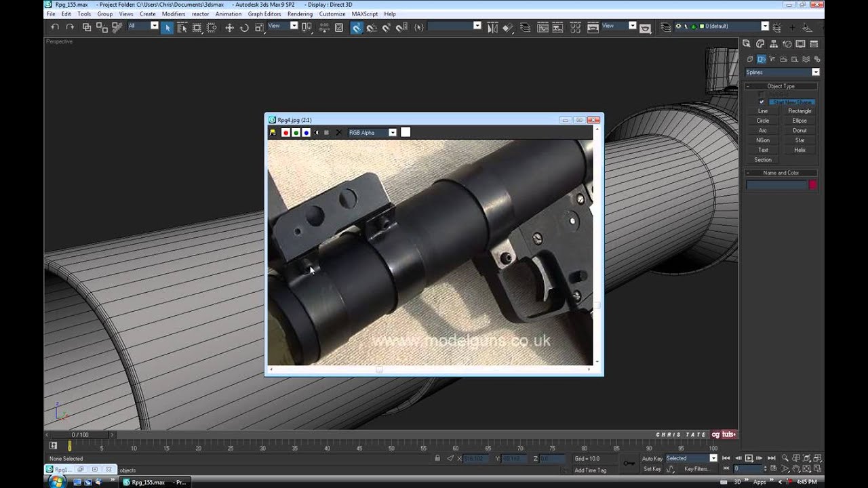Toggle Spinner Snap

tap(401, 27)
